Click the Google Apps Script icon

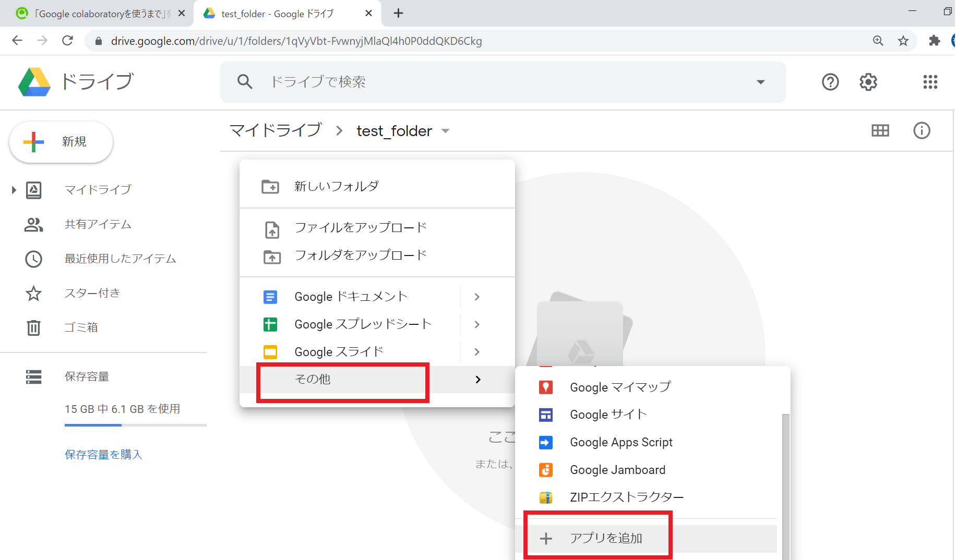tap(546, 443)
